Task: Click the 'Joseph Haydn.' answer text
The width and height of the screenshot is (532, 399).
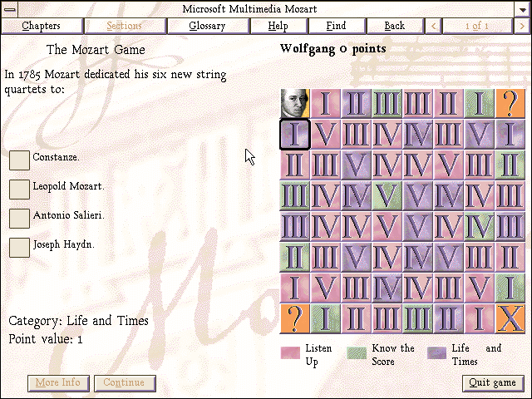Action: coord(64,244)
